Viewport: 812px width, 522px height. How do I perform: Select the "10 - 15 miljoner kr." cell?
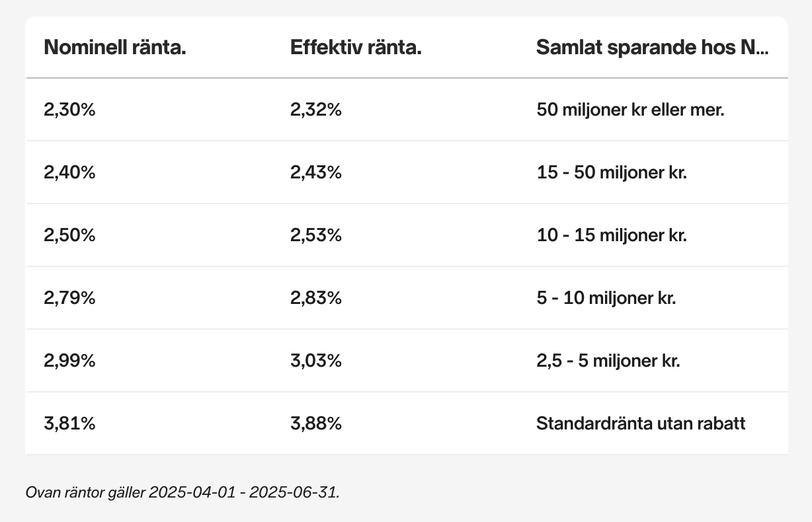[612, 235]
